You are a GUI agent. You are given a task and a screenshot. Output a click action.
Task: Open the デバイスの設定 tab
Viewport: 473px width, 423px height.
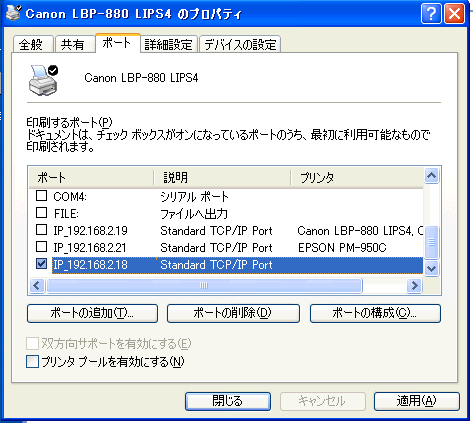click(x=240, y=45)
